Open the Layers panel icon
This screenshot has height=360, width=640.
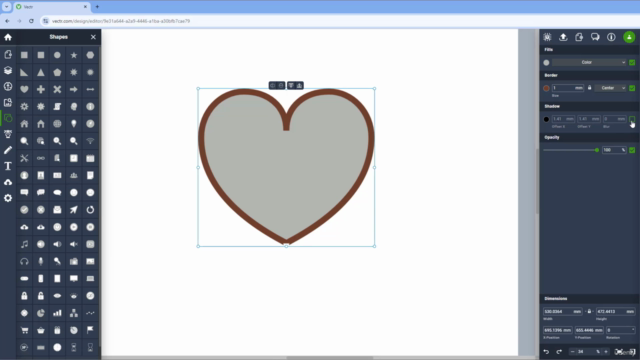pyautogui.click(x=8, y=70)
